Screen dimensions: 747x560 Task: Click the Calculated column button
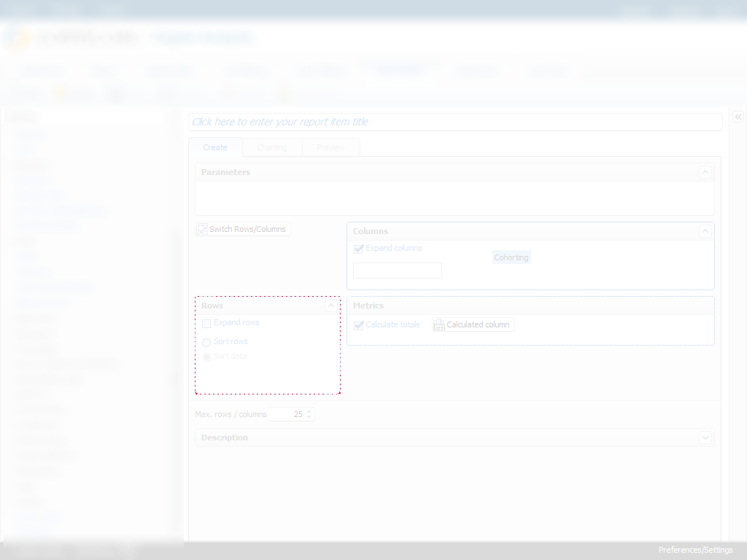pos(473,324)
